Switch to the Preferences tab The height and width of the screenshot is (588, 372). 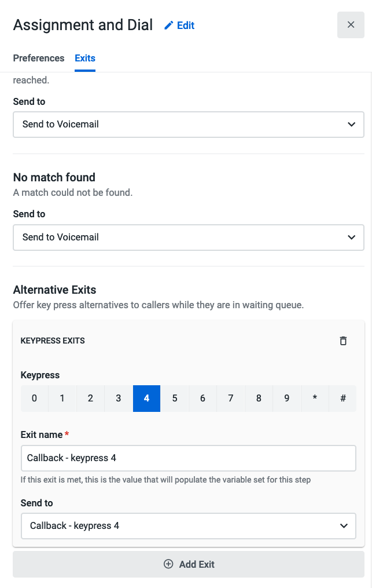39,58
